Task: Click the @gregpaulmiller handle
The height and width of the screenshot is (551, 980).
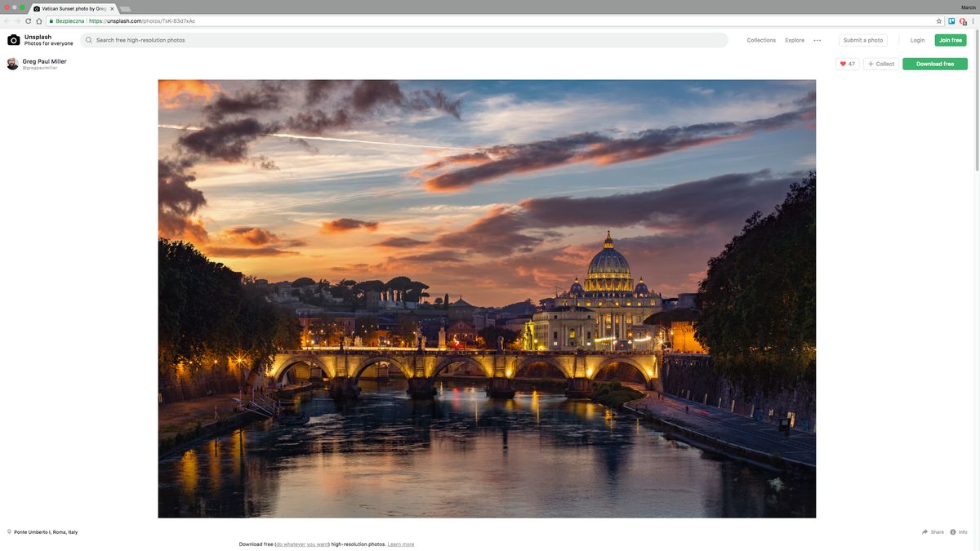Action: pos(40,68)
